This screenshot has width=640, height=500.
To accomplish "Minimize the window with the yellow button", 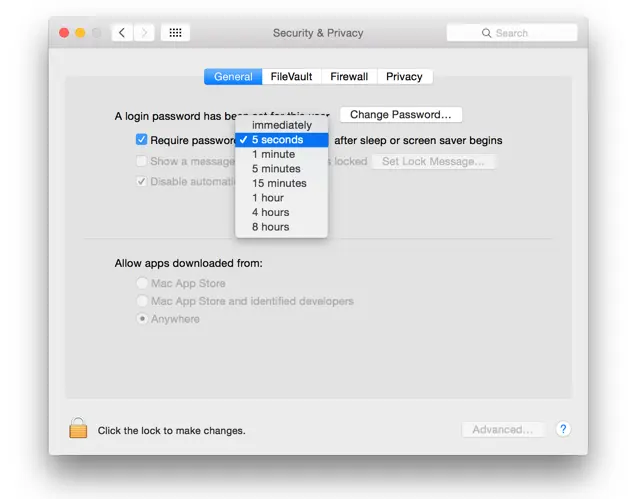I will pyautogui.click(x=80, y=33).
